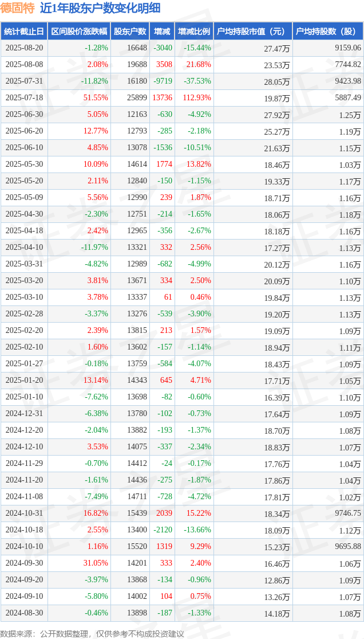Click the 51.55% price change cell
Image resolution: width=364 pixels, height=639 pixels.
pyautogui.click(x=97, y=97)
